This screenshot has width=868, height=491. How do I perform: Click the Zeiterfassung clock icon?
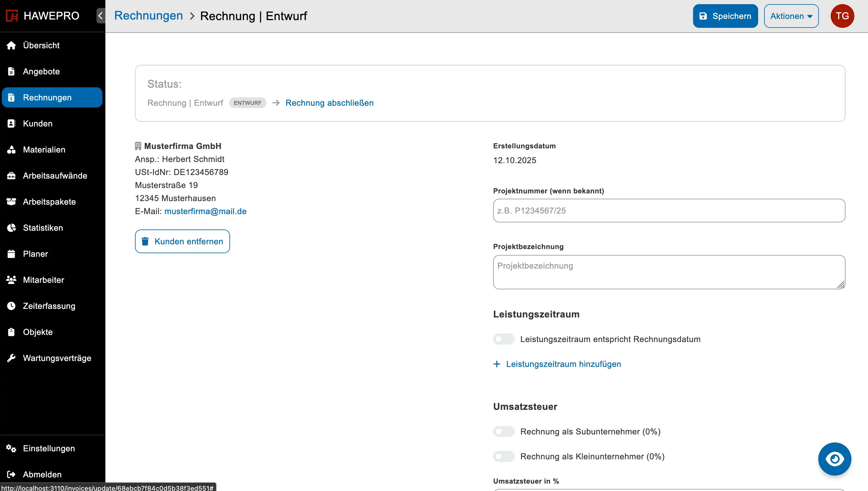point(11,306)
